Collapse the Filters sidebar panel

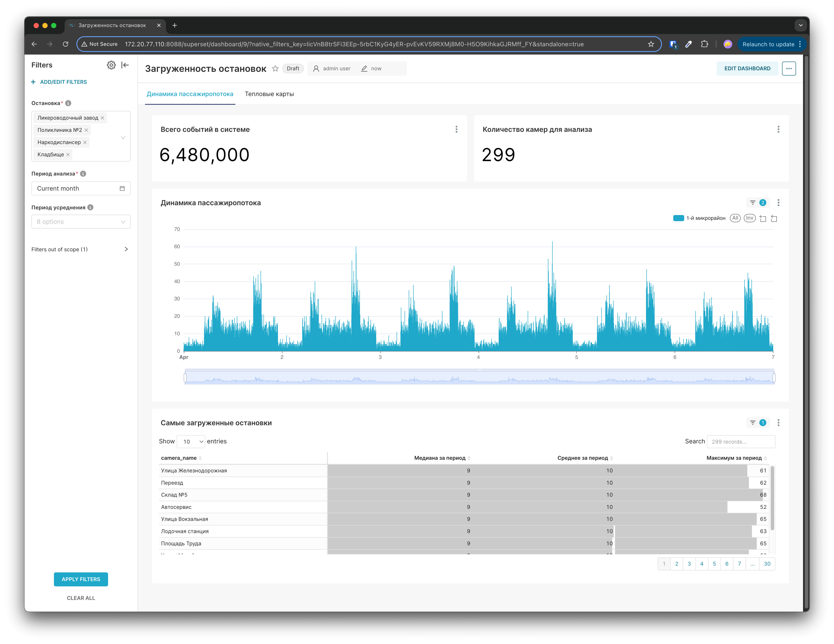pyautogui.click(x=125, y=65)
